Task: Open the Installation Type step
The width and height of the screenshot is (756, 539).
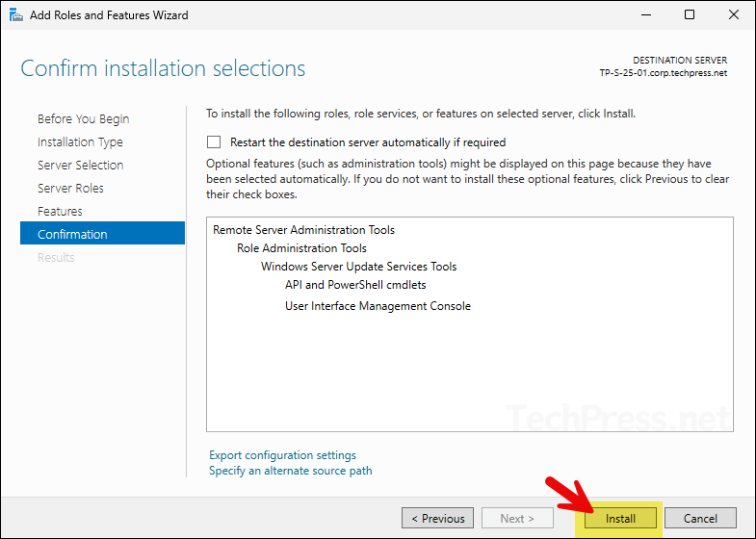Action: coord(80,142)
